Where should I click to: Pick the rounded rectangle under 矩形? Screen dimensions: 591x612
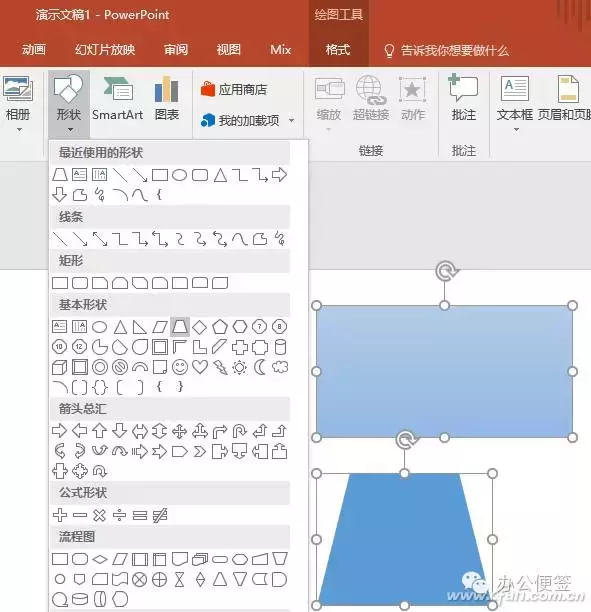[80, 283]
